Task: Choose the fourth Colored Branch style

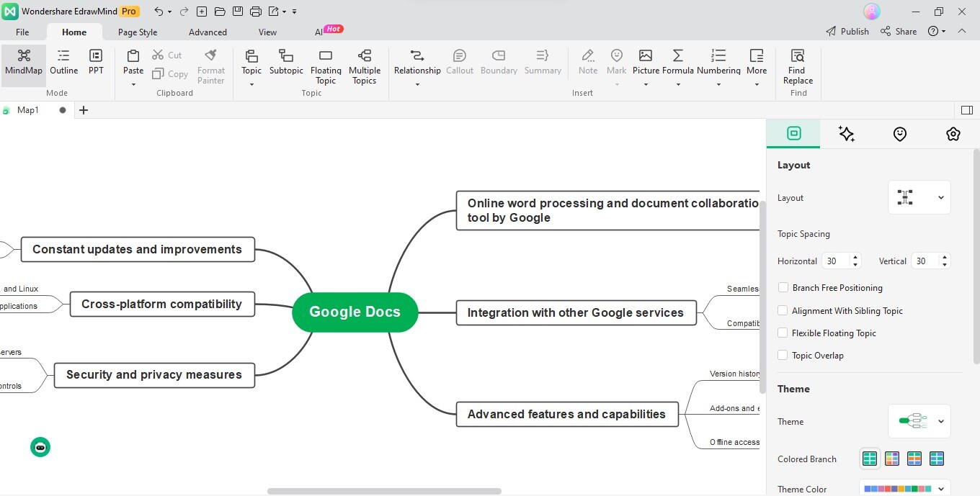Action: pyautogui.click(x=937, y=459)
